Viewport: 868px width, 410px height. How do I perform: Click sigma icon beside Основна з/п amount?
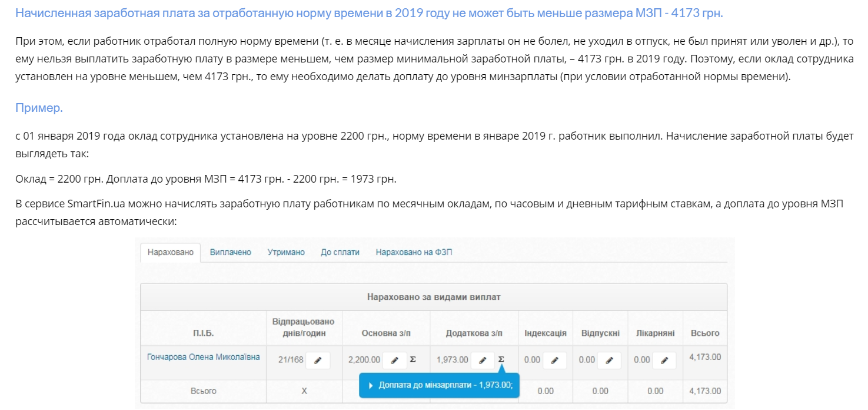413,360
